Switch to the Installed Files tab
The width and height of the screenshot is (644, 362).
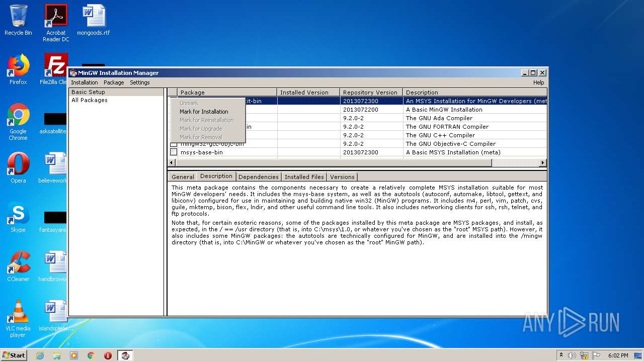(304, 177)
